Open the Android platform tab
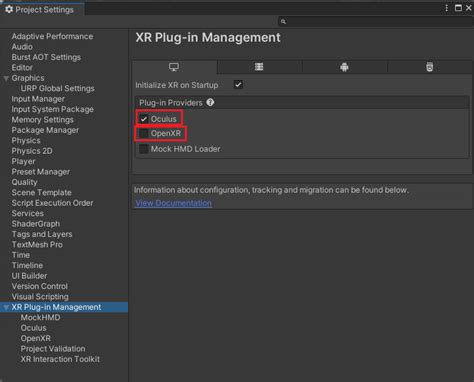Viewport: 474px width, 382px height. click(x=344, y=67)
